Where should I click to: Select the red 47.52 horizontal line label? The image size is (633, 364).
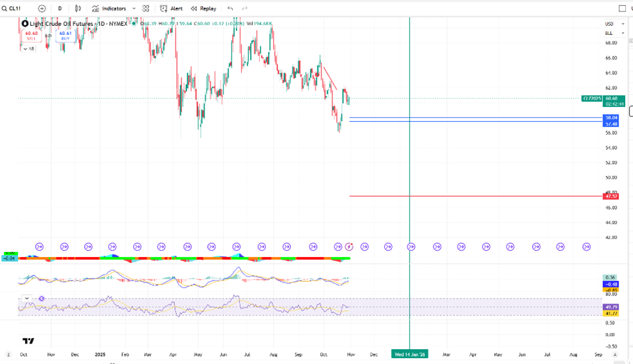tap(610, 196)
